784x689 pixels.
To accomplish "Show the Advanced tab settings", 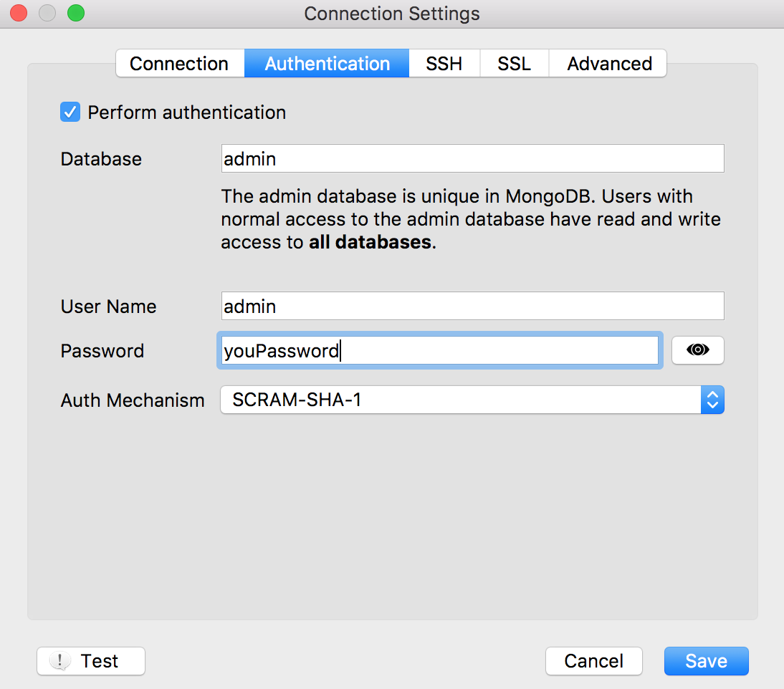I will [609, 63].
